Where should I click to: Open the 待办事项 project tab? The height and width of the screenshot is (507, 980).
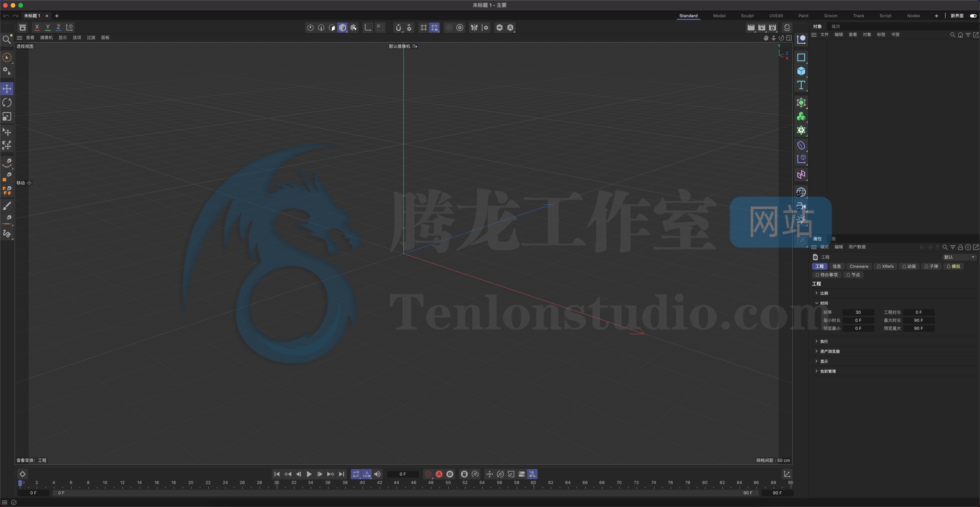coord(826,275)
